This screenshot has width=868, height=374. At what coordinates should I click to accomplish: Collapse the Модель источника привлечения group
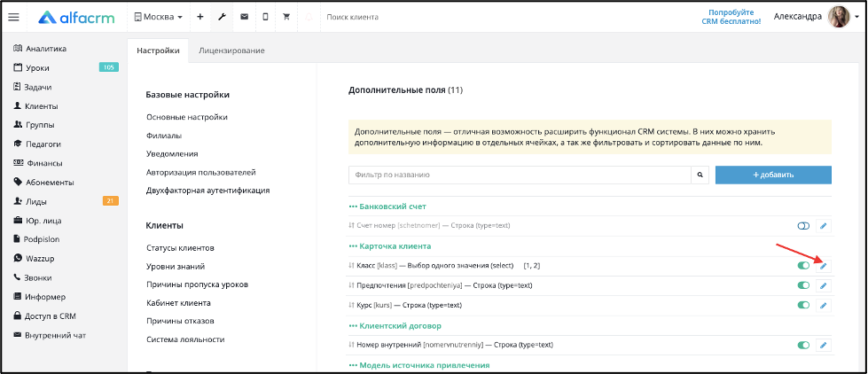419,365
